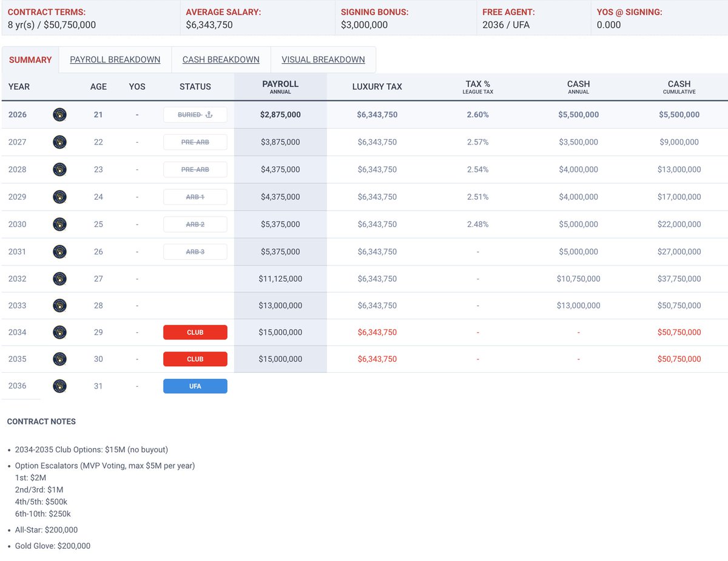Image resolution: width=728 pixels, height=561 pixels.
Task: Switch to the VISUAL BREAKDOWN tab
Action: click(x=323, y=59)
